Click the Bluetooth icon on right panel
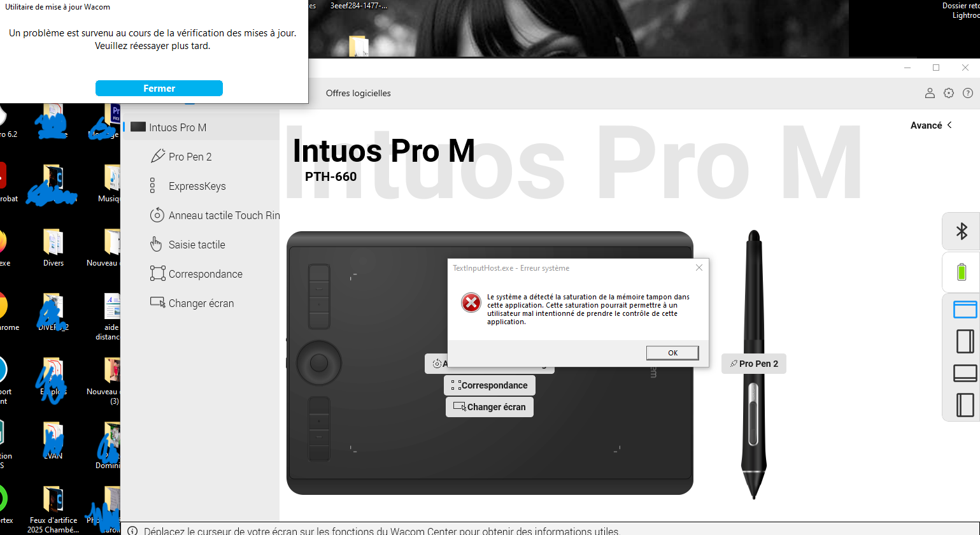 (x=962, y=231)
